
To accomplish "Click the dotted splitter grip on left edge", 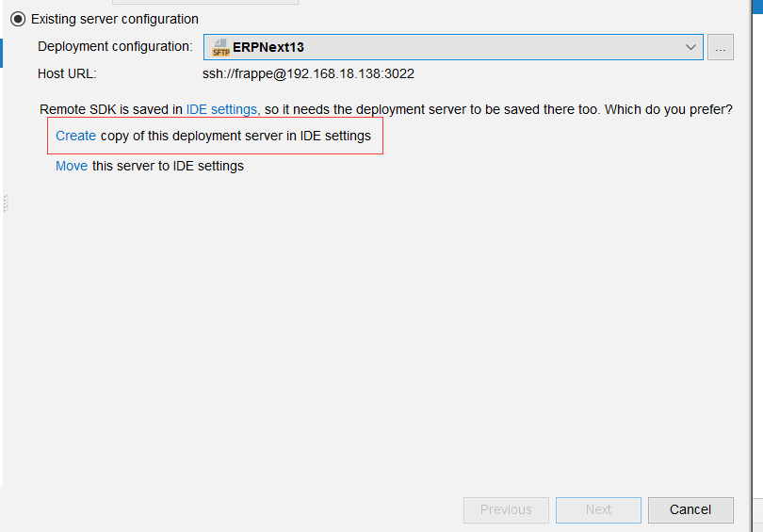I will [x=6, y=203].
